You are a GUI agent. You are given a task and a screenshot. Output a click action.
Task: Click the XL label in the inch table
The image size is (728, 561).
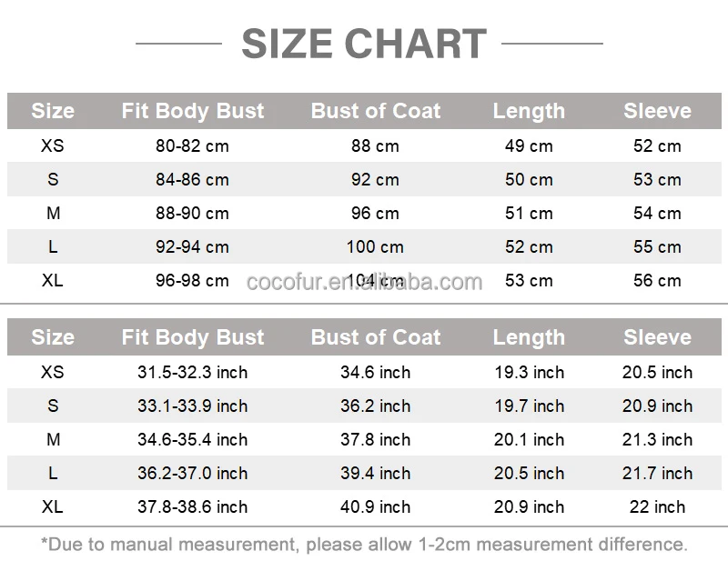click(x=53, y=506)
